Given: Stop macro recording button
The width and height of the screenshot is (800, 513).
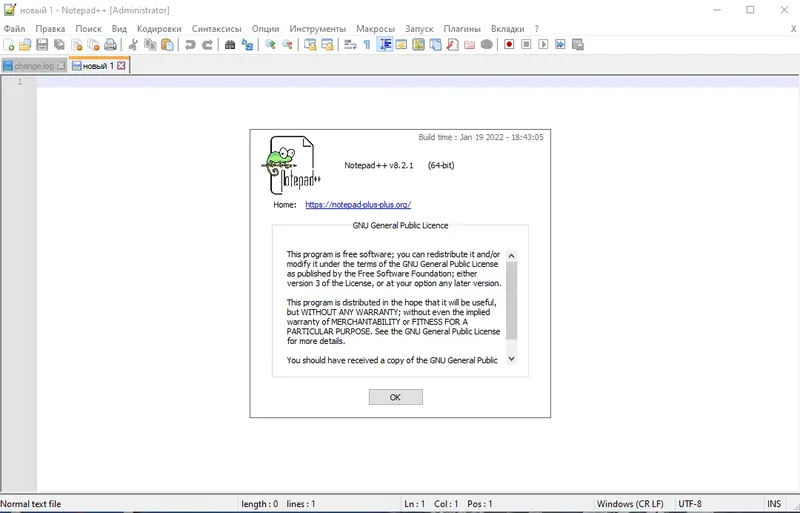Looking at the screenshot, I should click(526, 45).
